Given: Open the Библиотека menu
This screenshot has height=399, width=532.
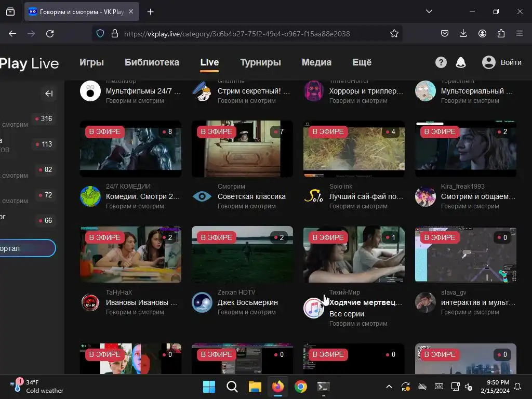Looking at the screenshot, I should pyautogui.click(x=152, y=62).
